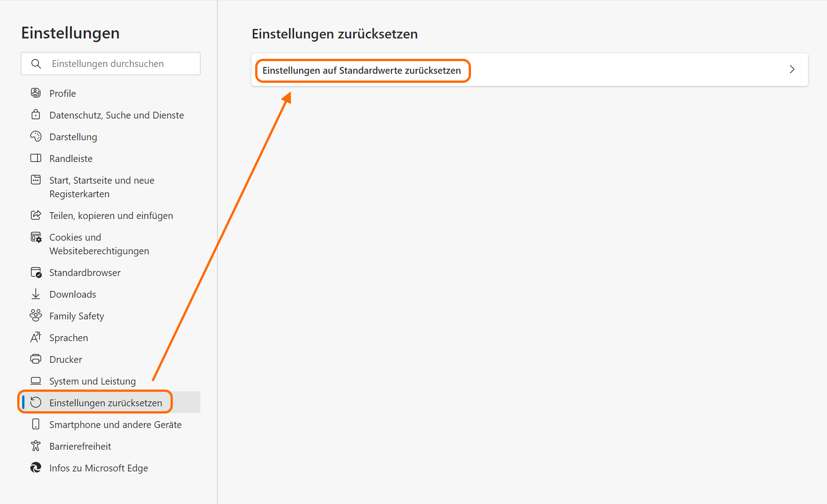Click the lock icon for Datenschutz
Image resolution: width=827 pixels, height=504 pixels.
(x=36, y=114)
